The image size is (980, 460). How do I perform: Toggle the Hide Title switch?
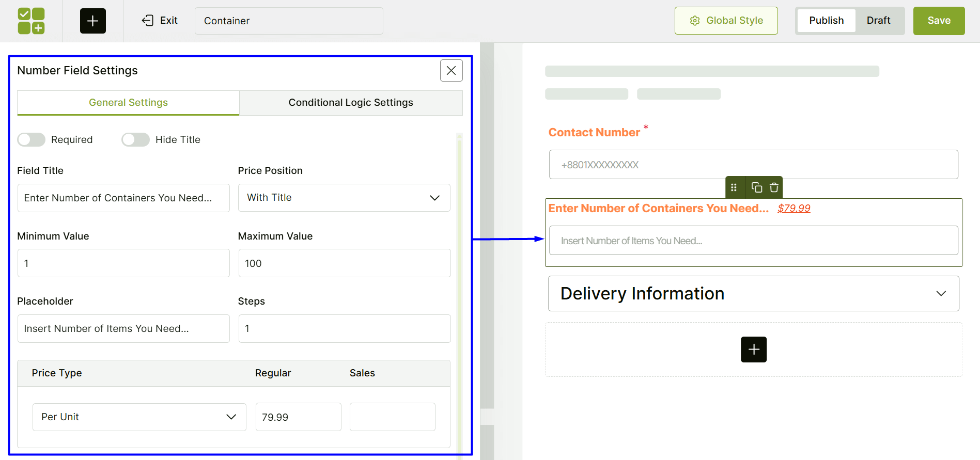coord(135,139)
